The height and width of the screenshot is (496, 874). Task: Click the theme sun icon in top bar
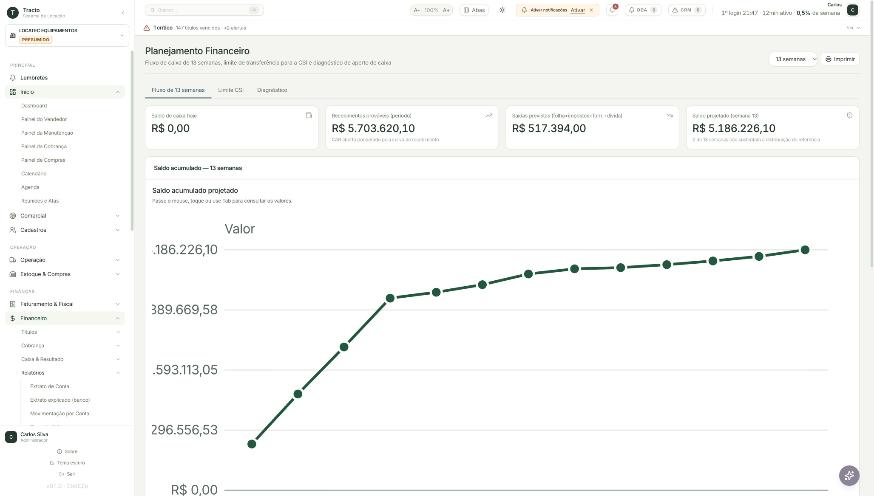click(x=502, y=10)
